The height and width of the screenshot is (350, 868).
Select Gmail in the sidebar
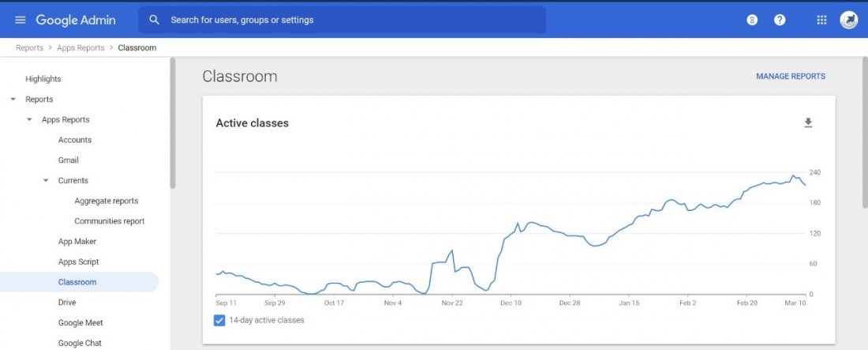[x=69, y=160]
